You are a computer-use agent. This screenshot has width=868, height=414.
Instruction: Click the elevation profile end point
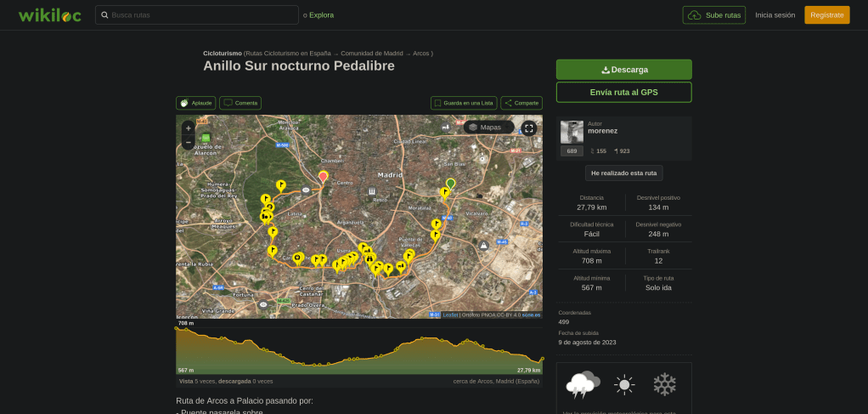[542, 359]
